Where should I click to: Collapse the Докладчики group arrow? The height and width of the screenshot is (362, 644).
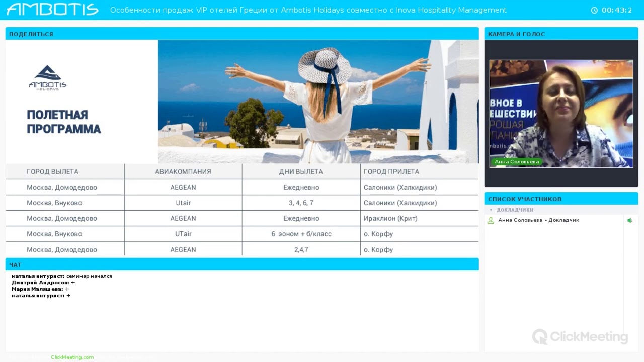click(491, 210)
